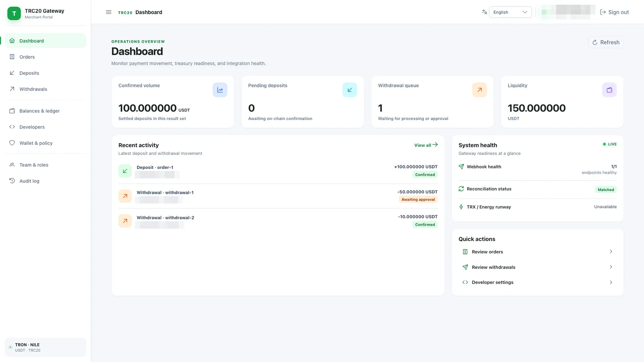This screenshot has width=644, height=362.
Task: Click the Withdrawal · withdrawal-1 row title
Action: coord(165,192)
